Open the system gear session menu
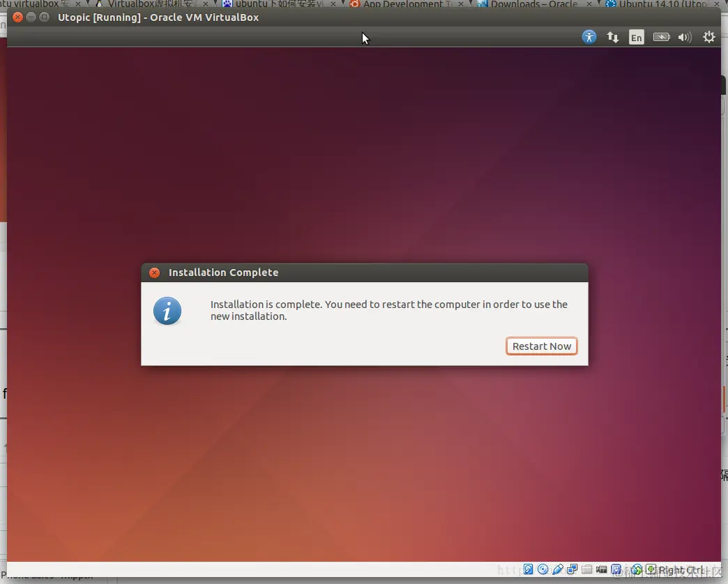The image size is (728, 584). pos(709,37)
